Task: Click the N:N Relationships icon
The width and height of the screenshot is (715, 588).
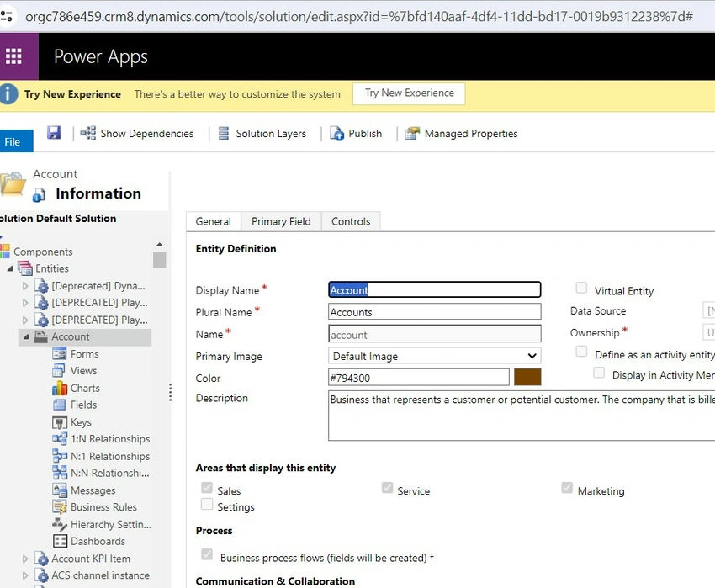Action: point(59,473)
